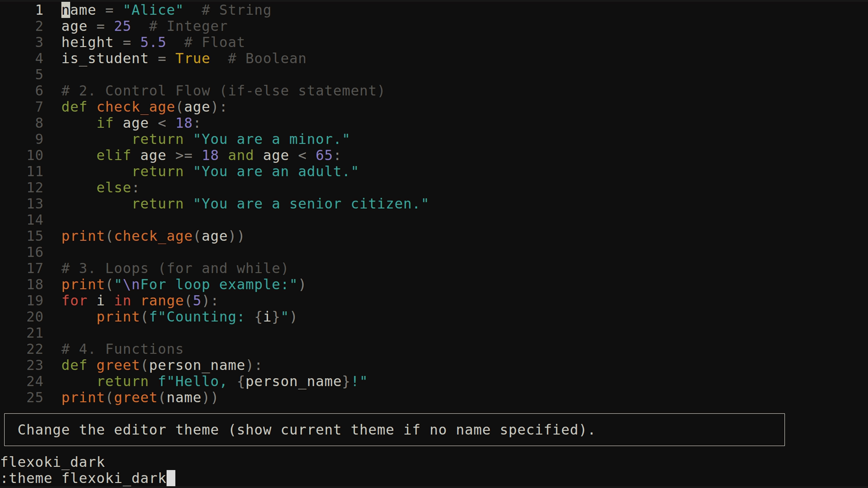
Task: Select the string "Alice"
Action: [152, 10]
